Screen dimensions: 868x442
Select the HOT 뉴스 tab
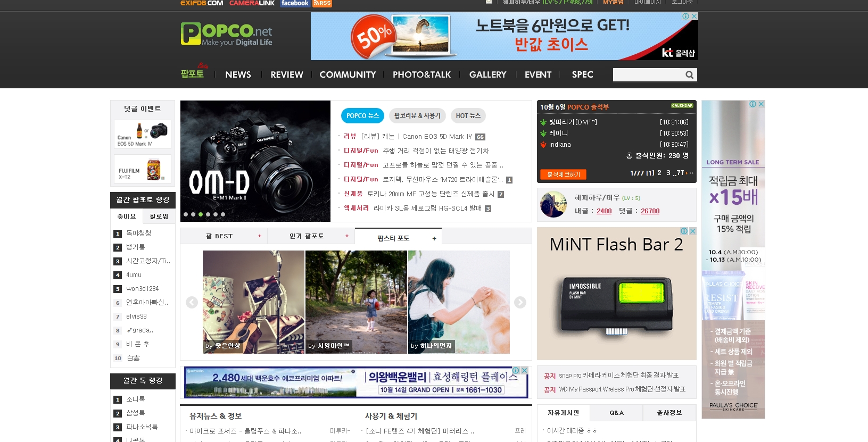click(468, 115)
